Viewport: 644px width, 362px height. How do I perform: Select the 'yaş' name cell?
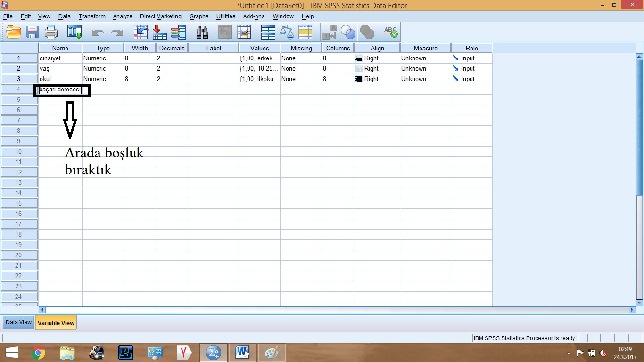click(x=60, y=69)
